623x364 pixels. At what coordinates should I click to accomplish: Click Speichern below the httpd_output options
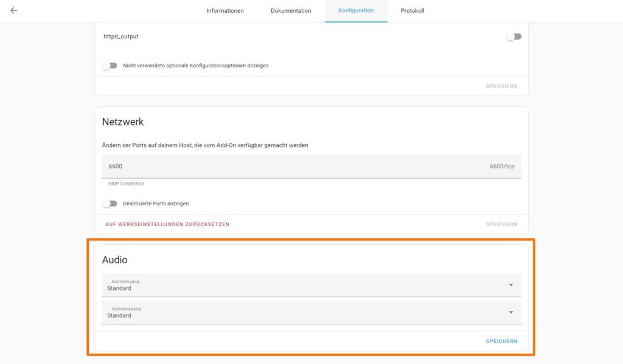point(501,86)
